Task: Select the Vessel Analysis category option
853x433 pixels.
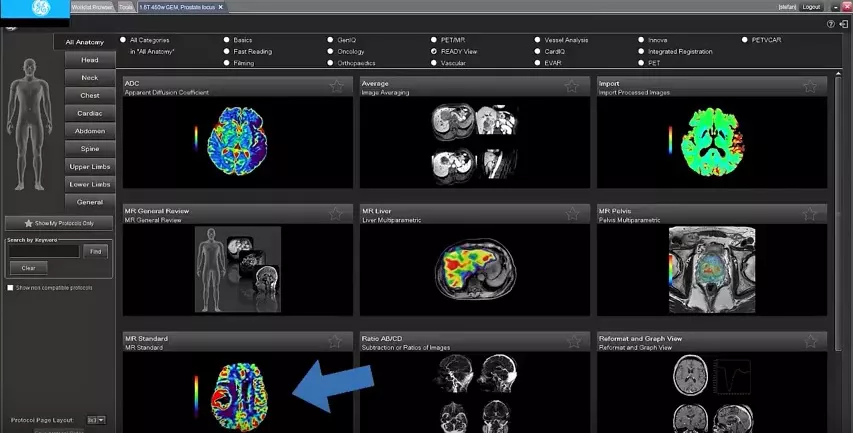Action: click(x=537, y=40)
